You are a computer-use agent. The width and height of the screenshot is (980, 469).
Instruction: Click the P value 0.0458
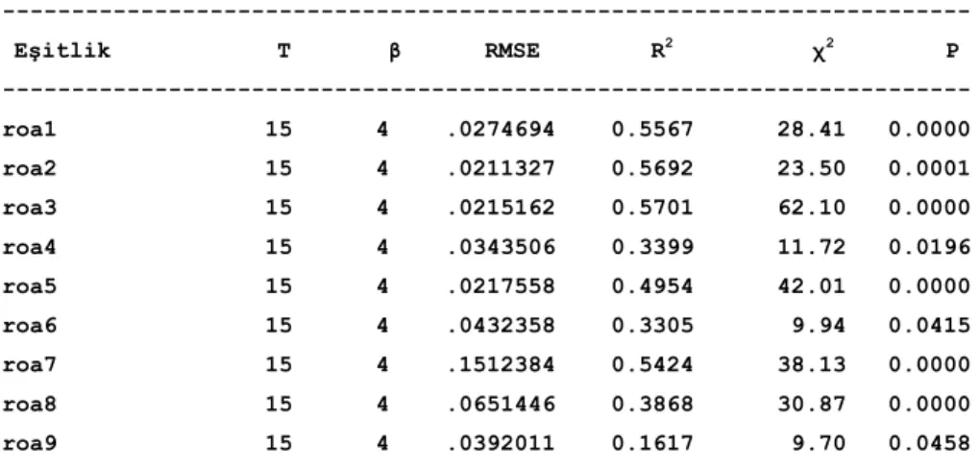[x=930, y=443]
